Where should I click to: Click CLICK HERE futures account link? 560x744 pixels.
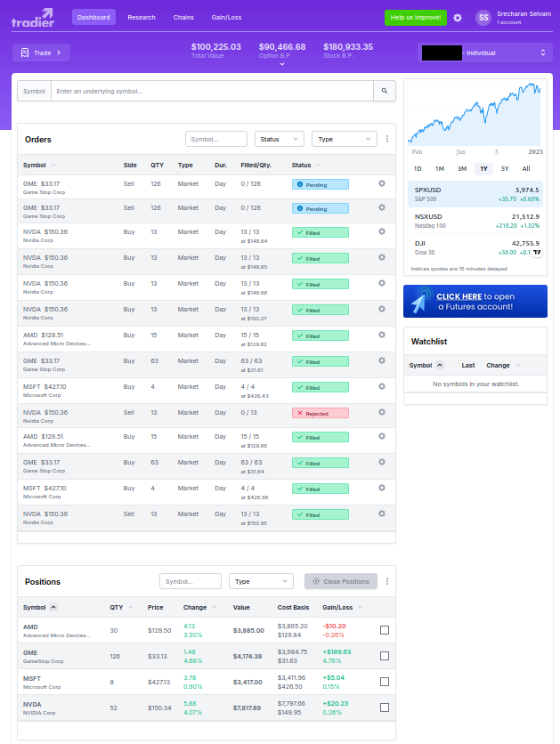[459, 296]
